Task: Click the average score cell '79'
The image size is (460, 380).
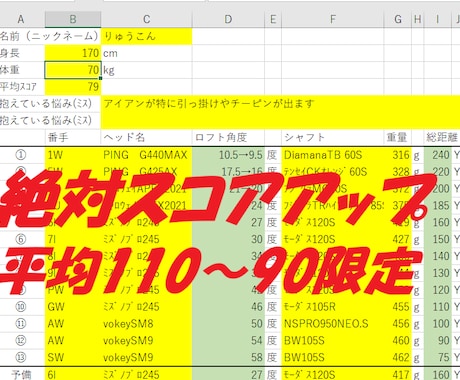Action: tap(73, 87)
